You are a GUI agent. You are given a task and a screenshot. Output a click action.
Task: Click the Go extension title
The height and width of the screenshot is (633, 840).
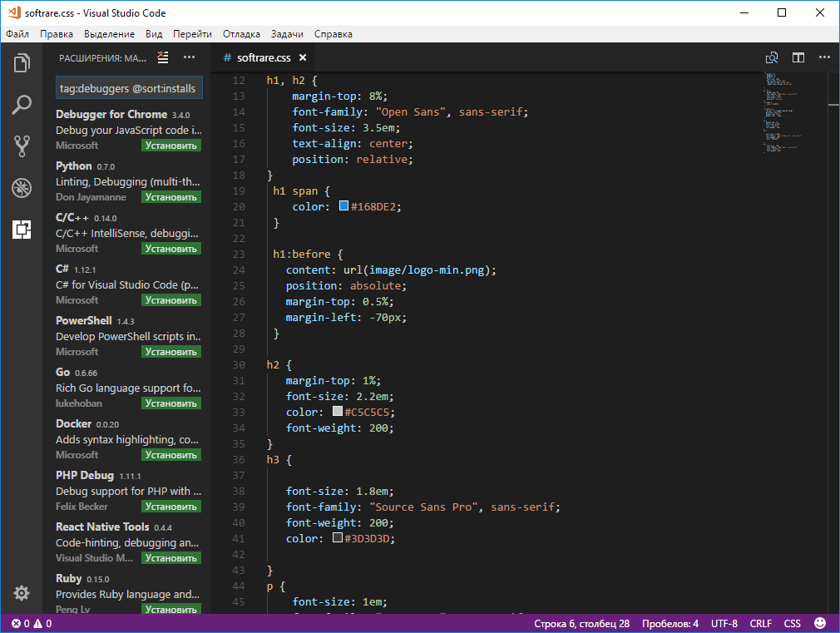point(62,372)
